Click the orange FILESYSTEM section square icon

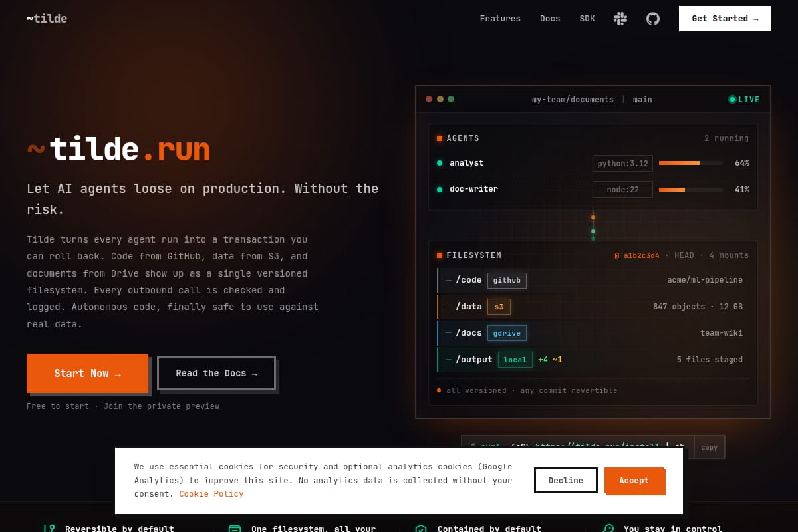click(440, 255)
